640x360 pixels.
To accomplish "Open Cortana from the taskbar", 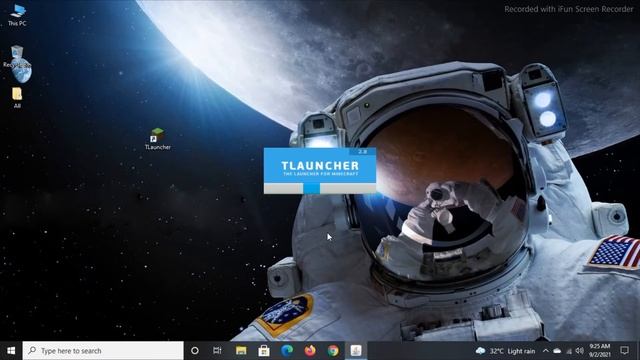I will click(195, 351).
